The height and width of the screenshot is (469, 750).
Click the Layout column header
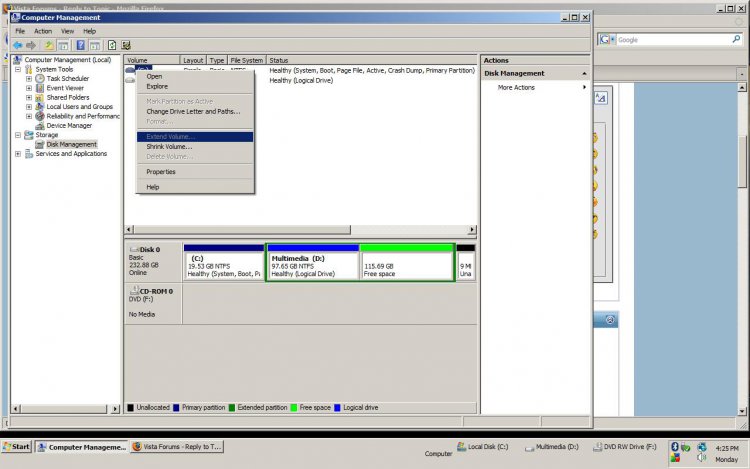click(x=193, y=60)
